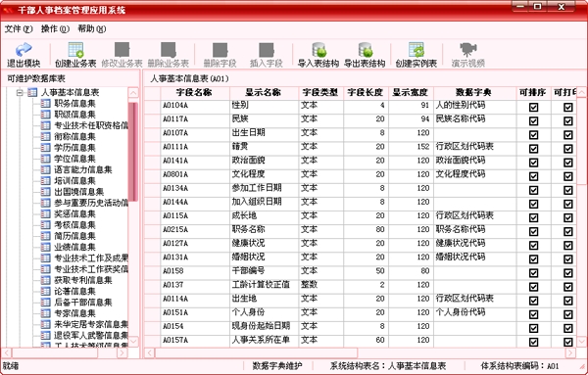This screenshot has width=588, height=375.
Task: Click the 字段长度 column header
Action: pyautogui.click(x=366, y=93)
